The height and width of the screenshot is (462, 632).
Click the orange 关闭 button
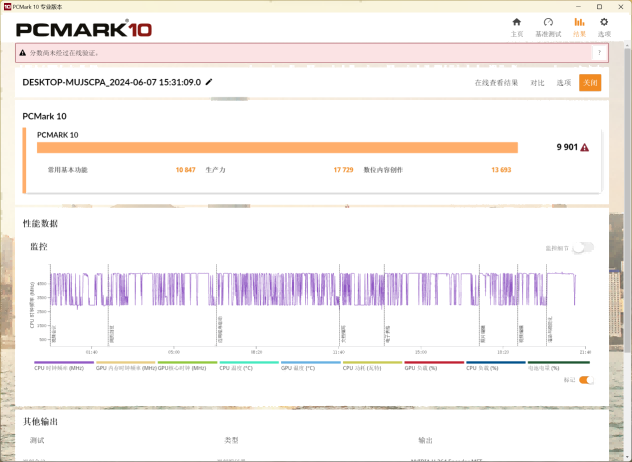click(590, 83)
